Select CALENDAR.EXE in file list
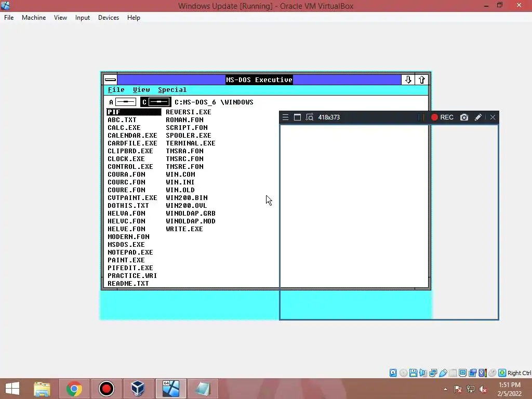 pos(132,136)
